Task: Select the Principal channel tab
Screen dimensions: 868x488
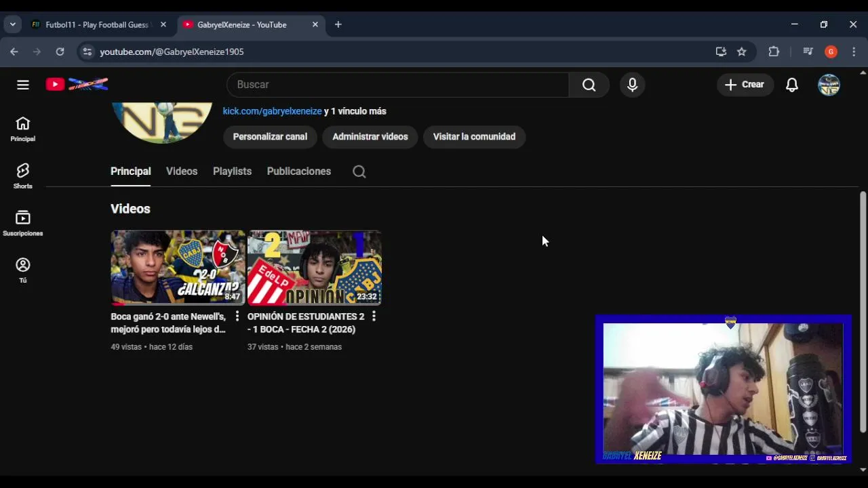Action: pos(131,171)
